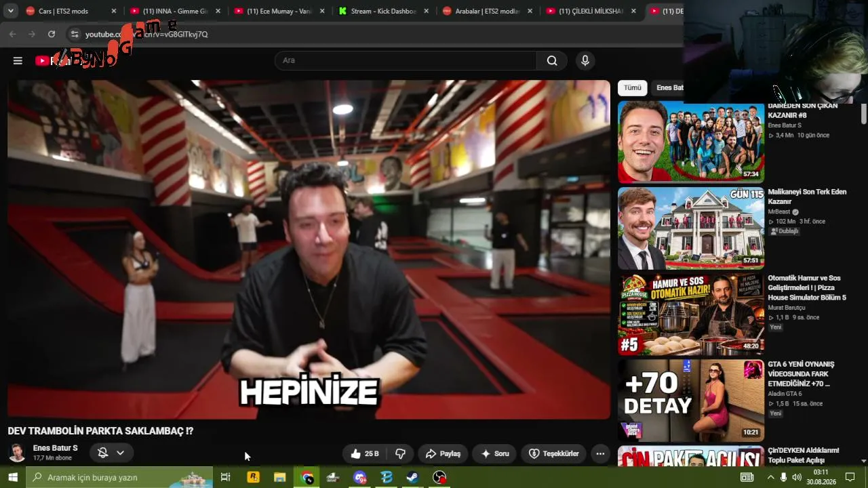
Task: Open the site information icon in address bar
Action: 75,34
